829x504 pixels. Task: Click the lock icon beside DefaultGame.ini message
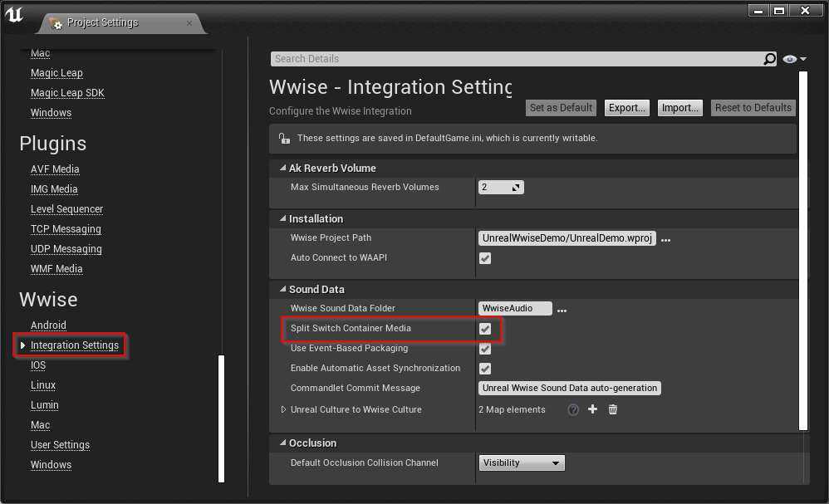tap(284, 139)
